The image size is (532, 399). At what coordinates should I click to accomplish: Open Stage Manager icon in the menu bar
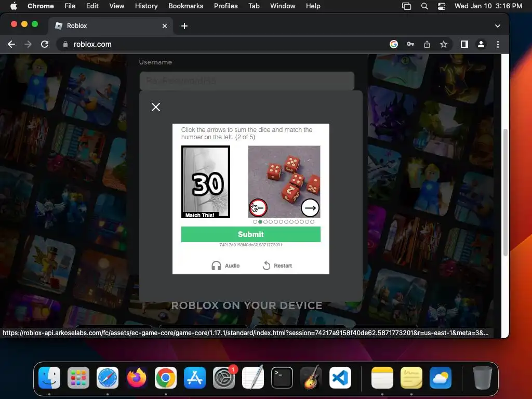point(406,6)
